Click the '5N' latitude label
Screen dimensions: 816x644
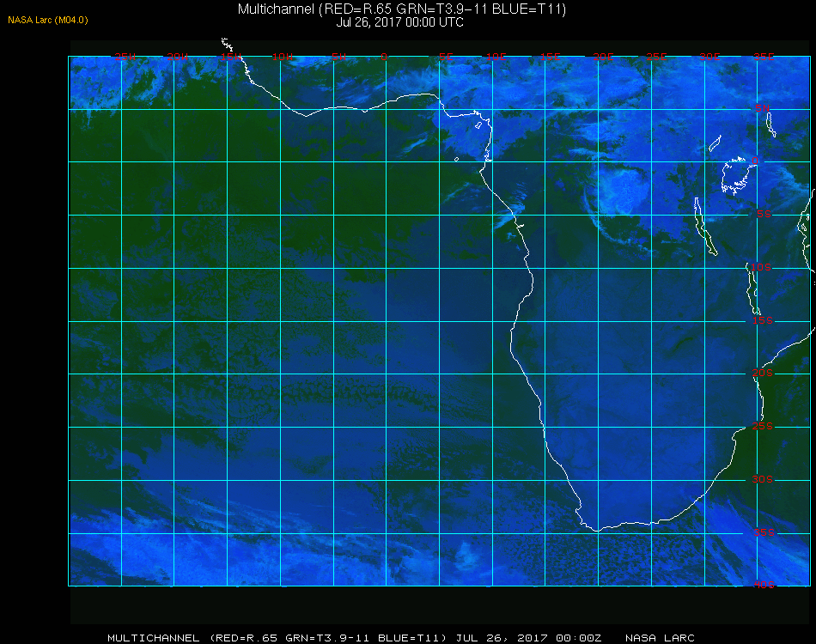pyautogui.click(x=763, y=108)
